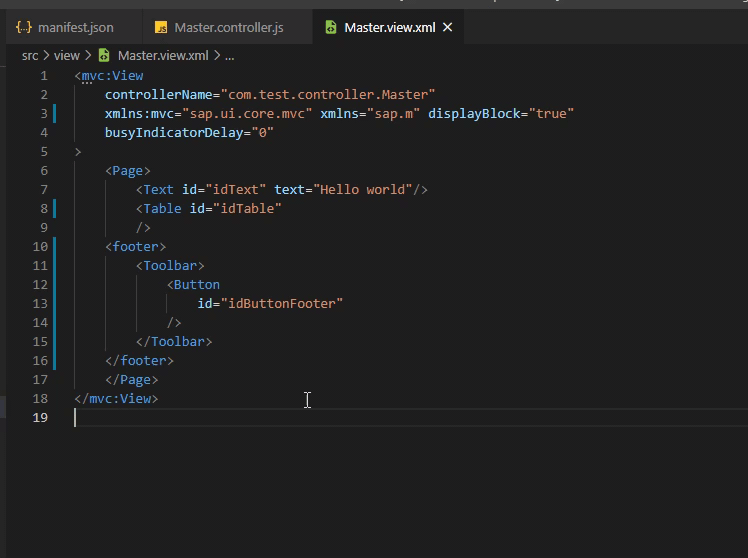
Task: Click "idButtonFooter" id value
Action: click(x=281, y=303)
